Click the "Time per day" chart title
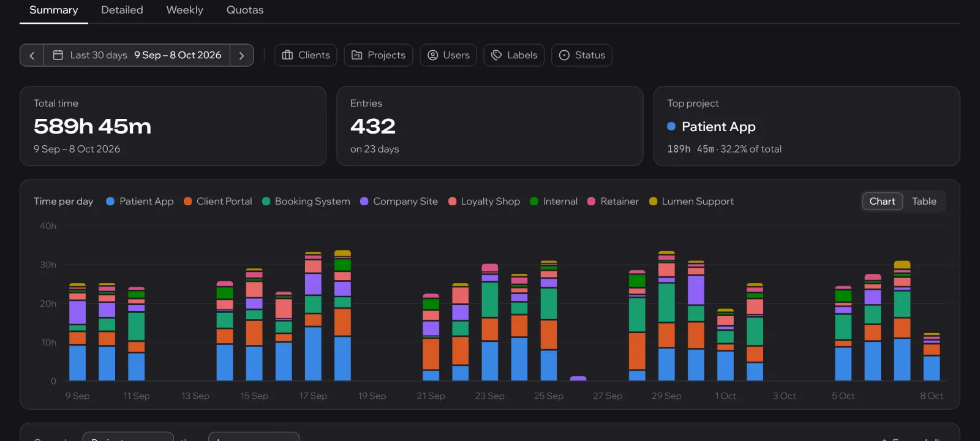980x441 pixels. (x=63, y=202)
